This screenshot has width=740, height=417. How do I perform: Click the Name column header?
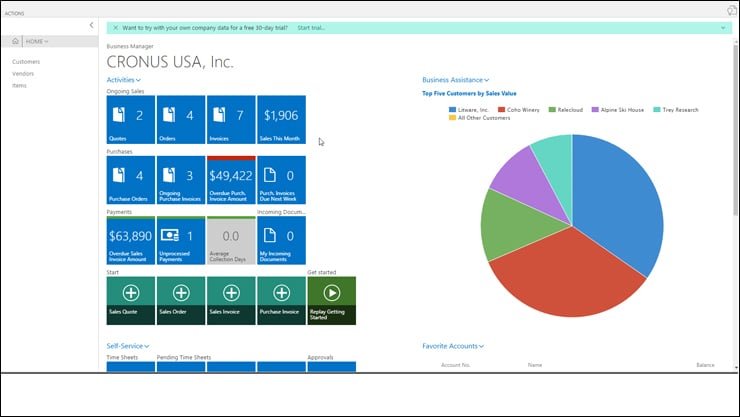pyautogui.click(x=535, y=365)
